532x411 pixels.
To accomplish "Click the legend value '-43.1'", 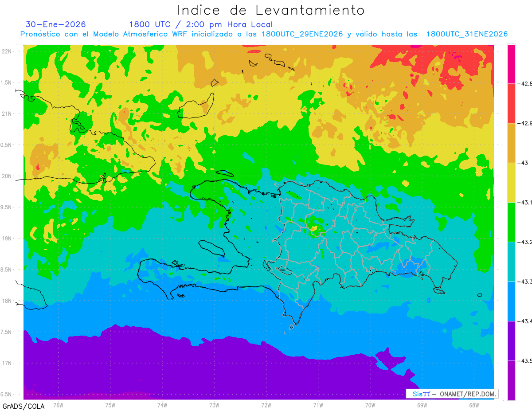I will 526,202.
